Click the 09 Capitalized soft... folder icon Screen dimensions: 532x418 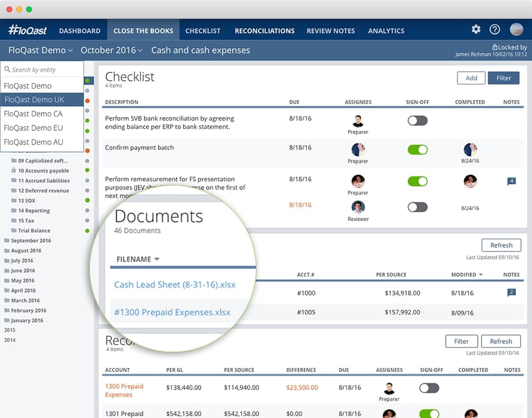[14, 160]
